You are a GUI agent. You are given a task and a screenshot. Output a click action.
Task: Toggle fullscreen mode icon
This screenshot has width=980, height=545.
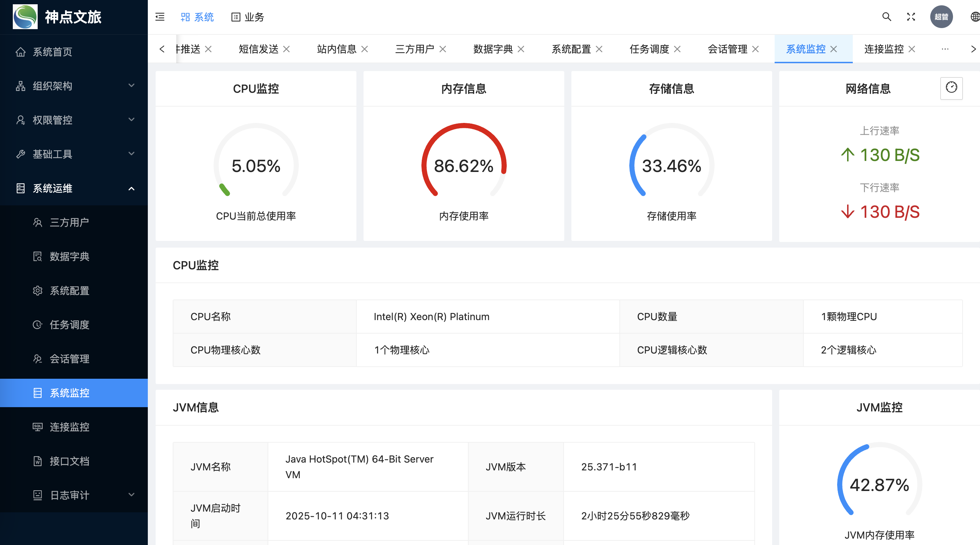[911, 17]
